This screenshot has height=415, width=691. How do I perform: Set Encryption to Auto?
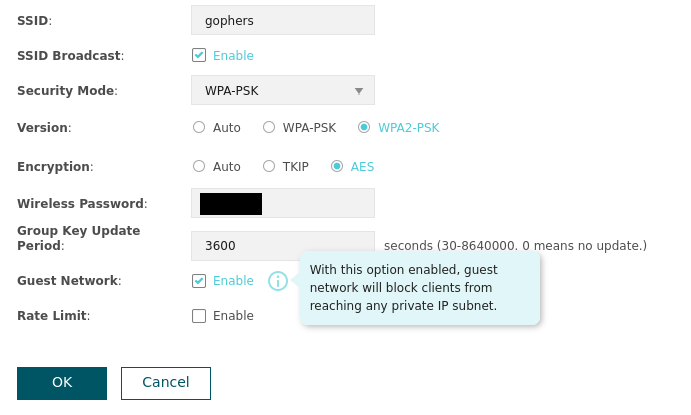[199, 167]
